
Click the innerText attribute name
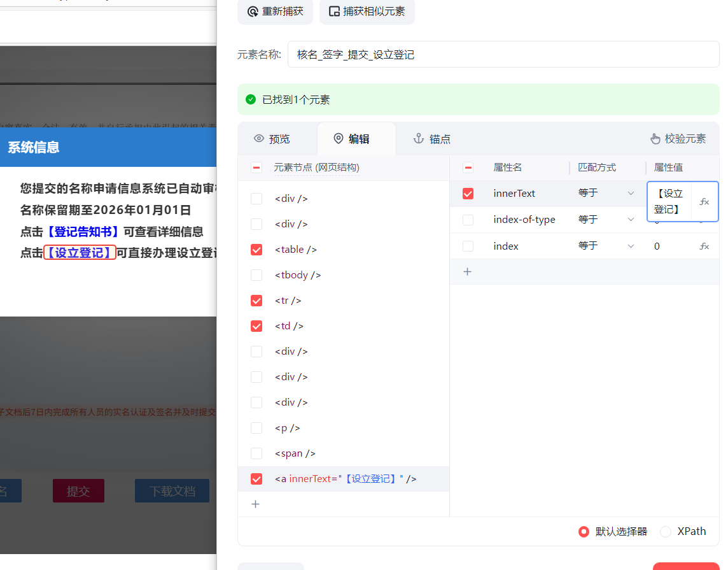pos(514,193)
